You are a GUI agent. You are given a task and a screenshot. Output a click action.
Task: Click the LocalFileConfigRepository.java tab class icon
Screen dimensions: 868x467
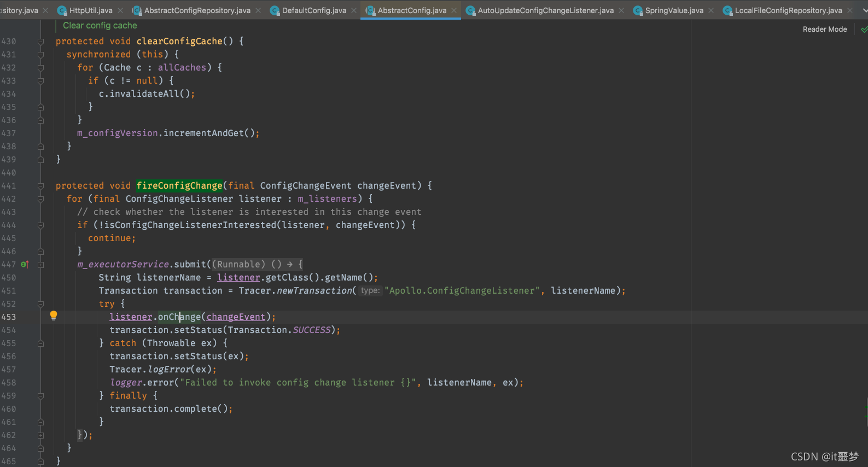(727, 10)
